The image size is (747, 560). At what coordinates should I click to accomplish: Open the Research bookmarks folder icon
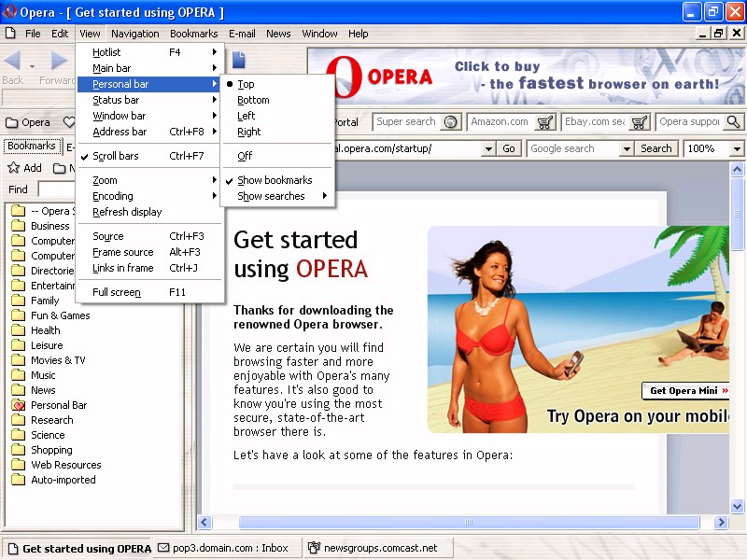pyautogui.click(x=18, y=419)
